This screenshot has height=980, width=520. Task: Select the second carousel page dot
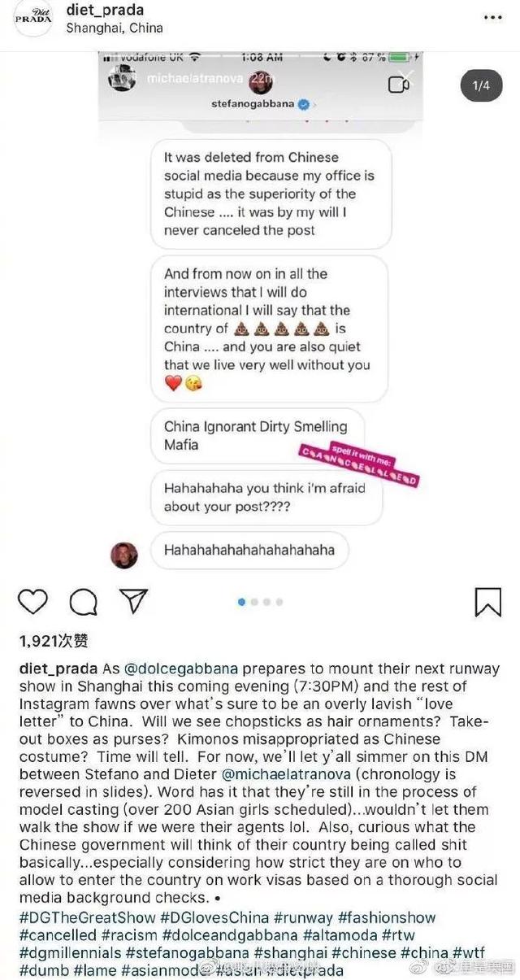[253, 602]
